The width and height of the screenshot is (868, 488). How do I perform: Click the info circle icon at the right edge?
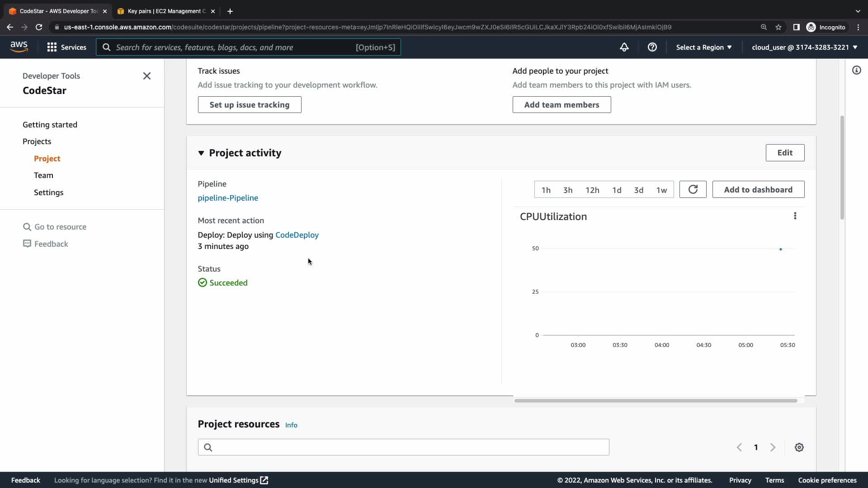point(856,70)
